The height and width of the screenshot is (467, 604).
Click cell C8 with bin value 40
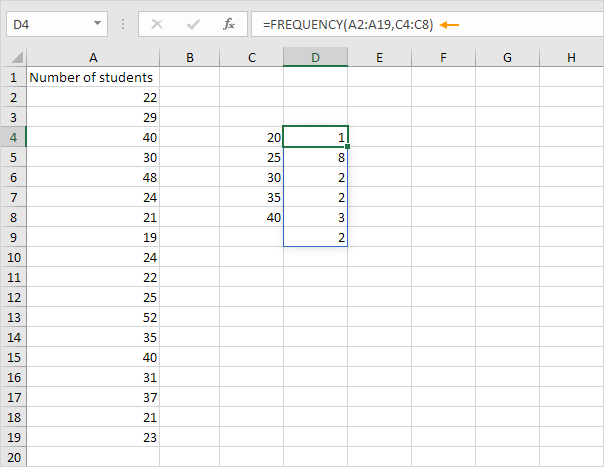(252, 217)
